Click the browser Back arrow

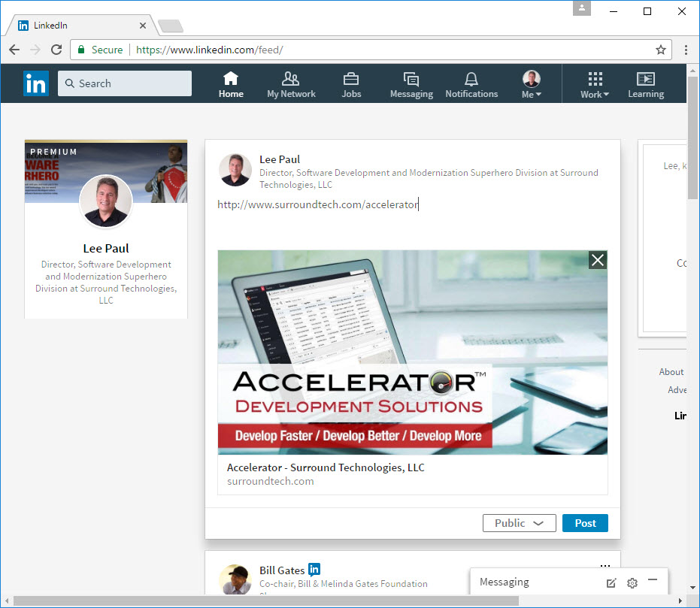click(x=14, y=50)
